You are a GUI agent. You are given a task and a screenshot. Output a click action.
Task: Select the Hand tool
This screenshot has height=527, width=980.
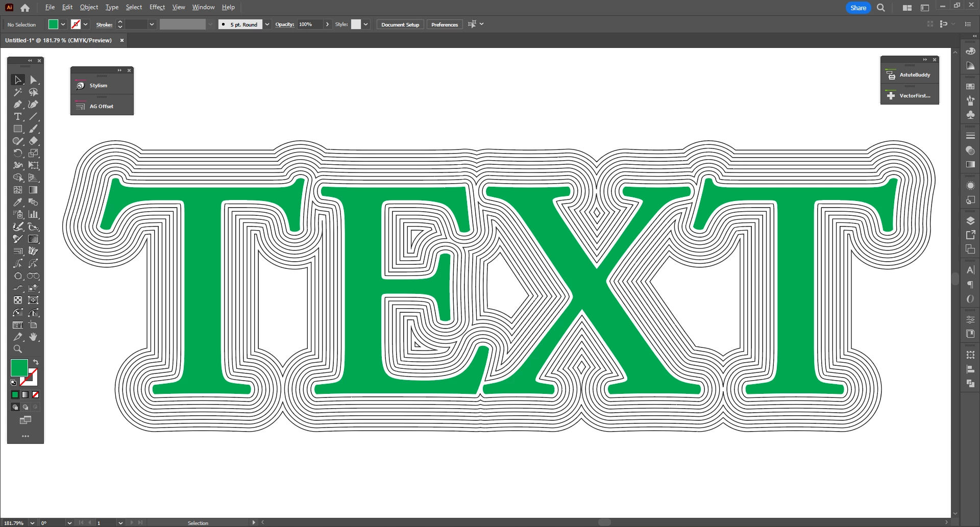tap(33, 337)
